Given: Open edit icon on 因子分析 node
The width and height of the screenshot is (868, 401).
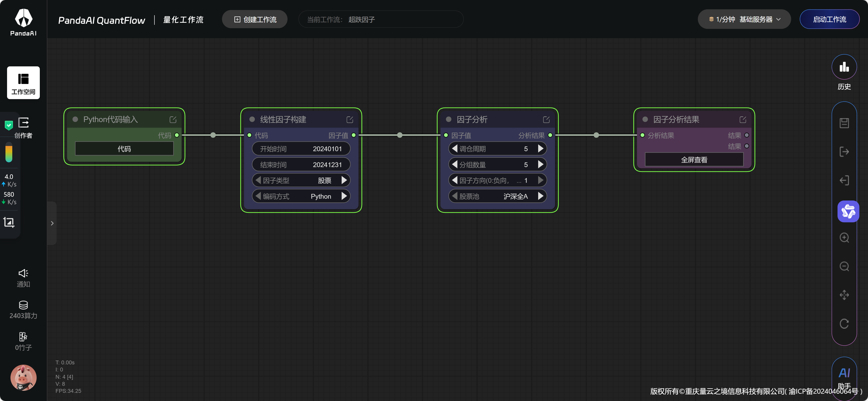Looking at the screenshot, I should point(546,120).
